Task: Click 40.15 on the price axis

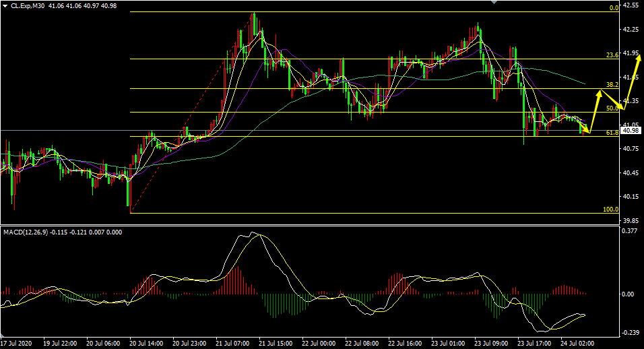Action: [631, 197]
